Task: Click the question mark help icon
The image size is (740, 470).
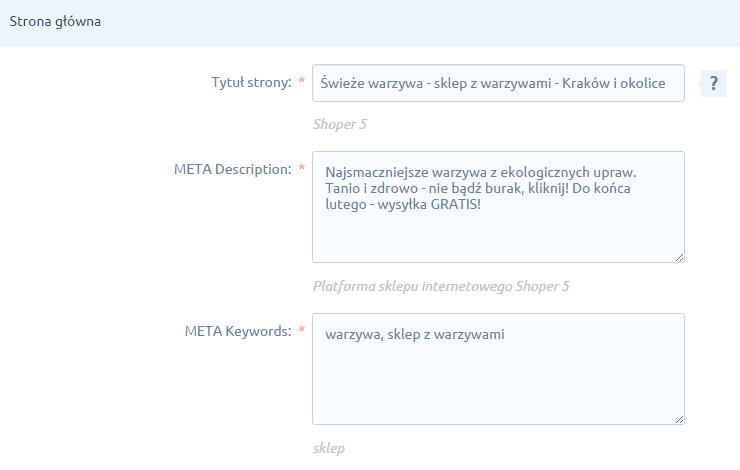Action: pyautogui.click(x=713, y=84)
